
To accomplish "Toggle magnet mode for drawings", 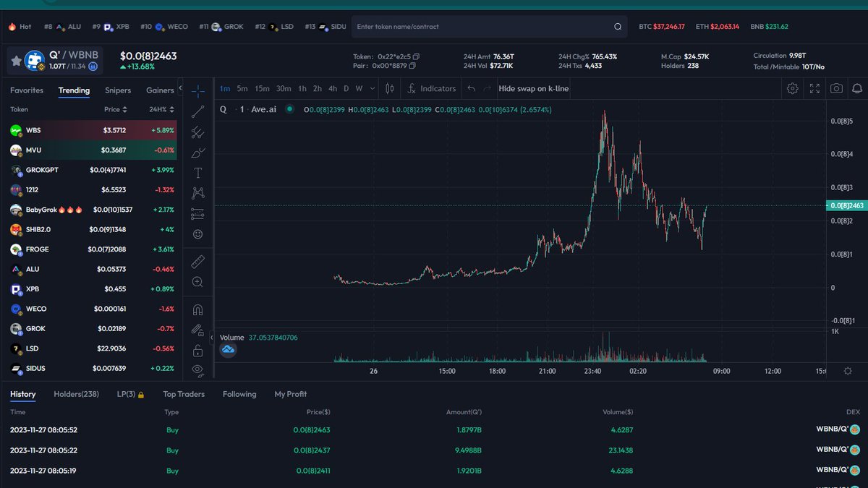I will [198, 309].
